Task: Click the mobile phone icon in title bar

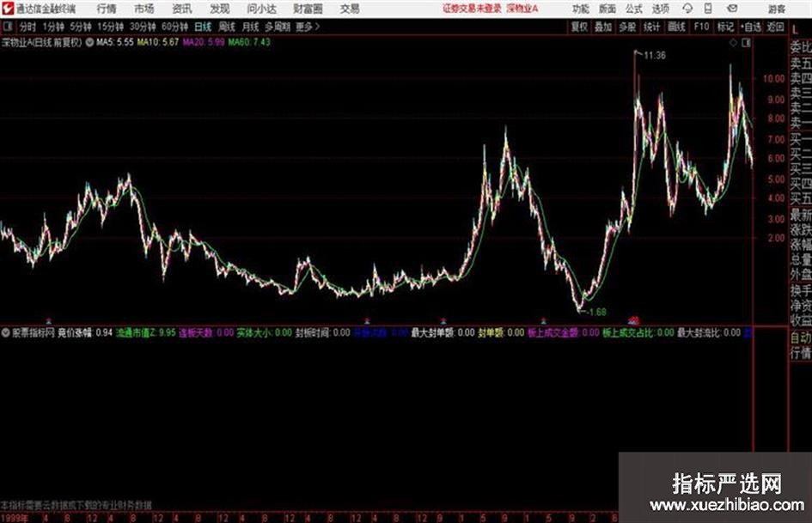Action: point(708,9)
